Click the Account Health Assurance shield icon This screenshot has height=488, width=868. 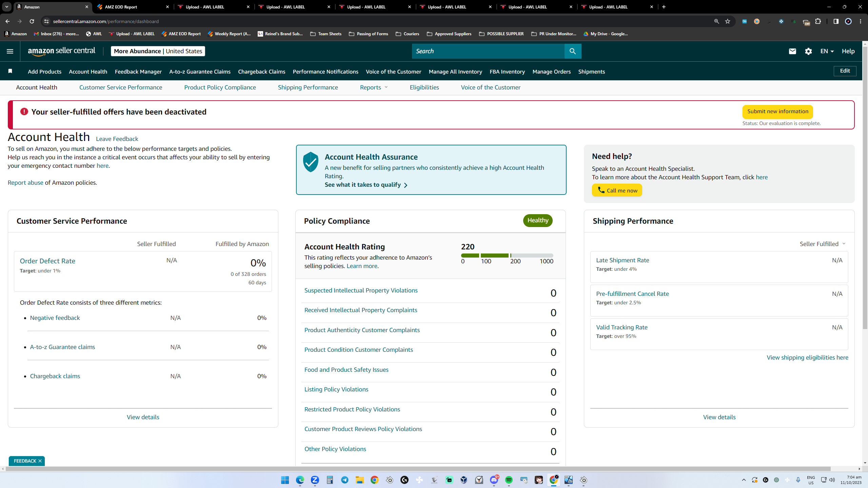(x=311, y=162)
